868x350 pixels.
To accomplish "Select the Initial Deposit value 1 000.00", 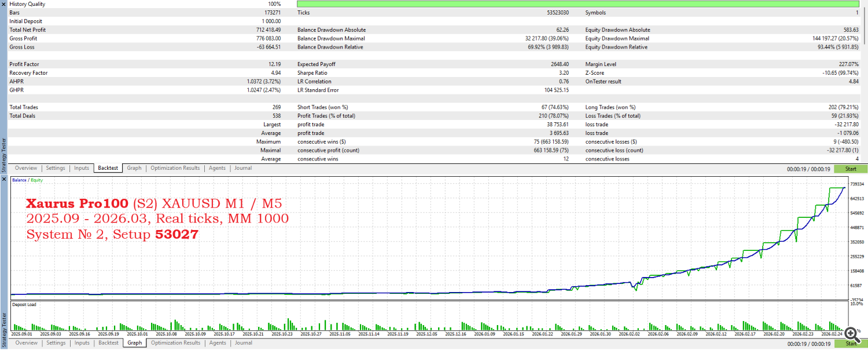I will coord(271,21).
